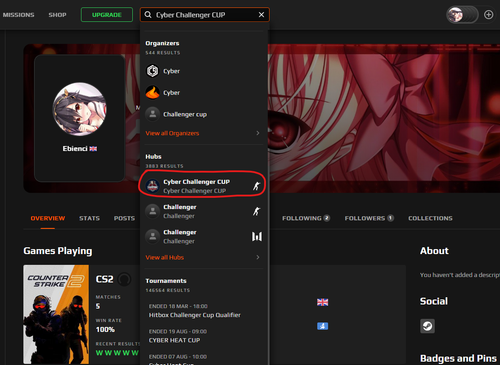Select first Cyber organizer logo
This screenshot has width=500, height=365.
[x=153, y=71]
